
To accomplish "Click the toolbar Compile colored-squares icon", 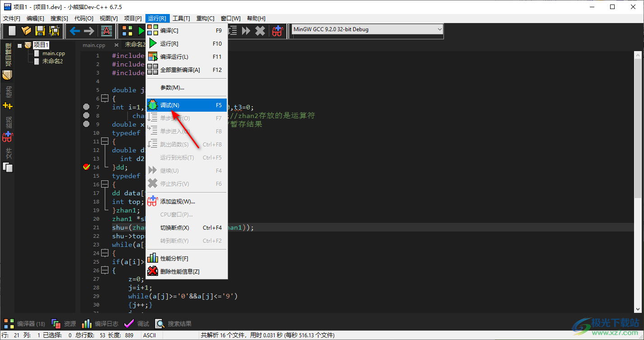I will point(127,31).
